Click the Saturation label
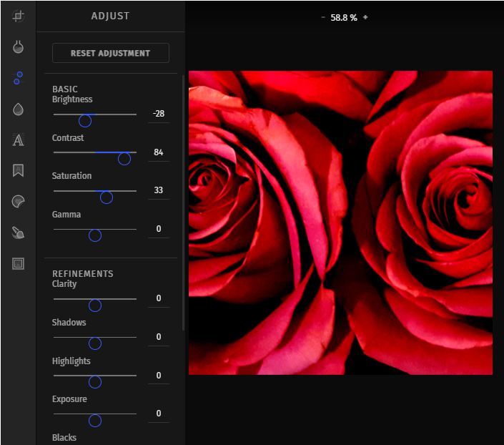The width and height of the screenshot is (504, 445). click(x=71, y=176)
